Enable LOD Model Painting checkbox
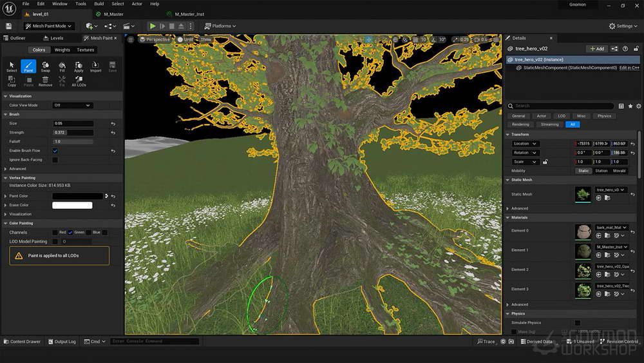The image size is (644, 363). point(55,241)
